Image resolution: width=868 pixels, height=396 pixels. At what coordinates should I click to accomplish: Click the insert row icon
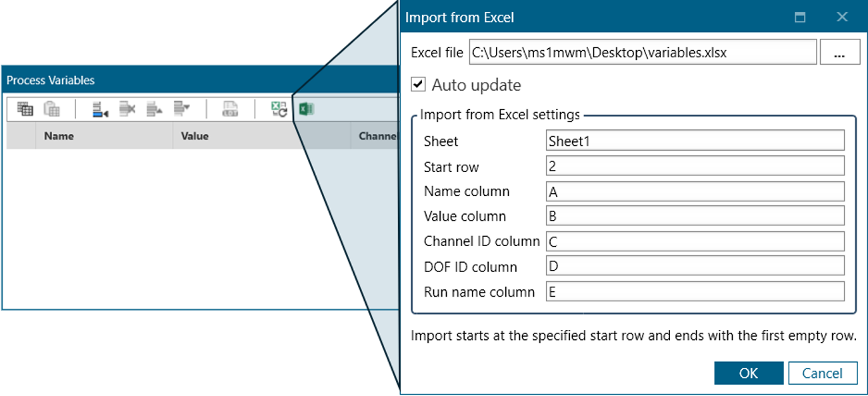click(100, 109)
